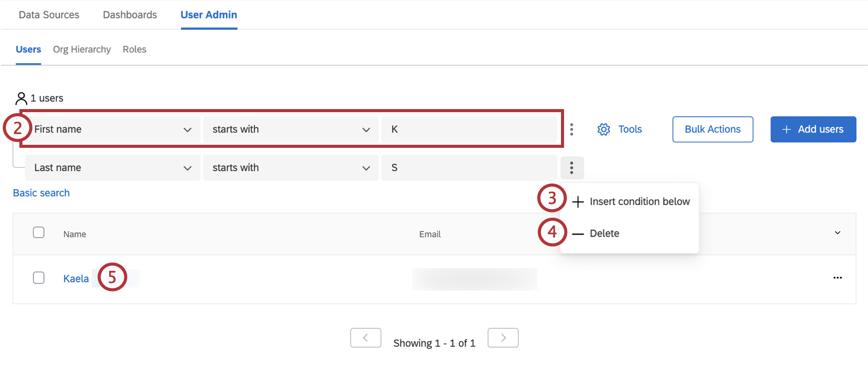
Task: Open the First name field dropdown
Action: pos(113,129)
